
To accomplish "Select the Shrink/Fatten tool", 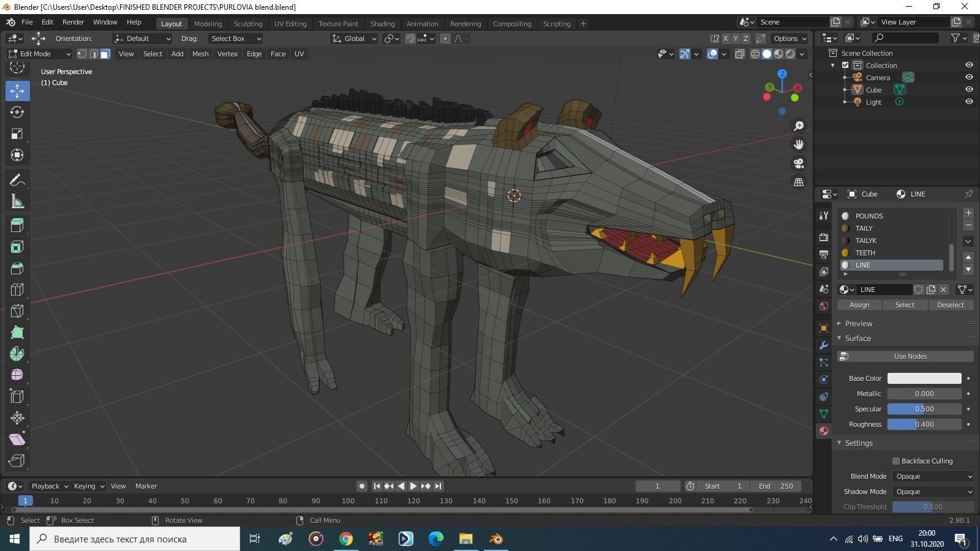I will point(17,418).
